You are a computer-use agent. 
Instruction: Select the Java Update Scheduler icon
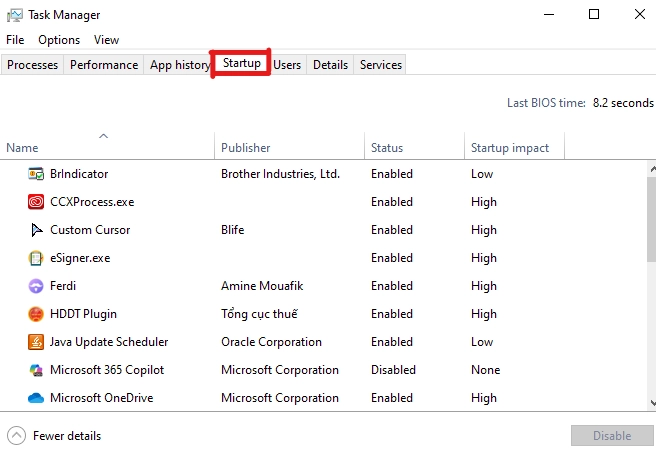click(x=36, y=342)
